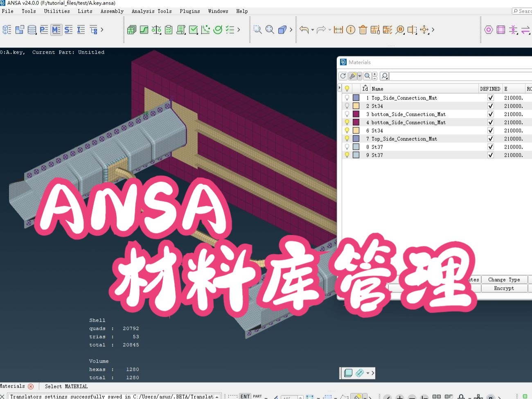
Task: Expand more green analysis tools chevron
Action: (239, 29)
